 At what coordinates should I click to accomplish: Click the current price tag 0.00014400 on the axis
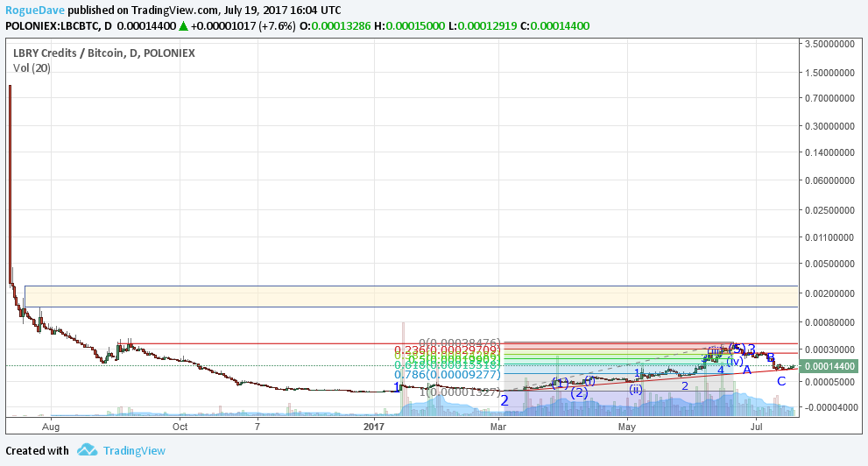(829, 366)
